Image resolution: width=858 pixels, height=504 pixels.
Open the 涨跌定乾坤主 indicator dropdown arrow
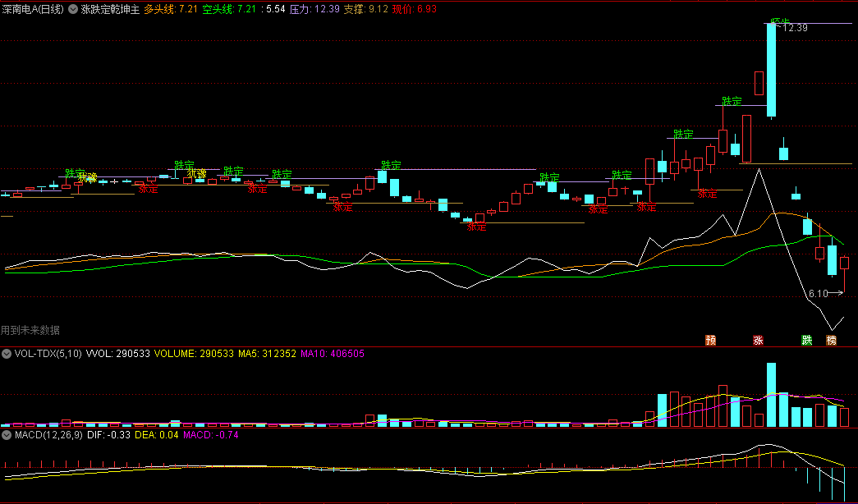tap(73, 9)
